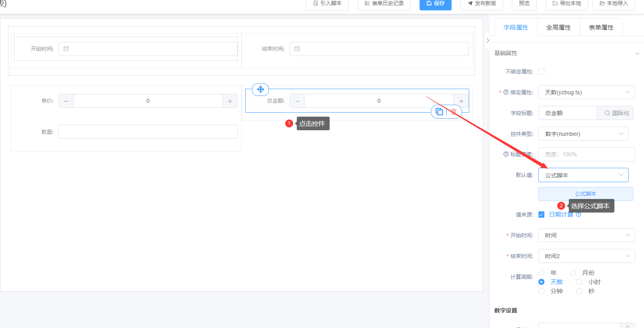Select the 秒 calculation period

coord(579,291)
